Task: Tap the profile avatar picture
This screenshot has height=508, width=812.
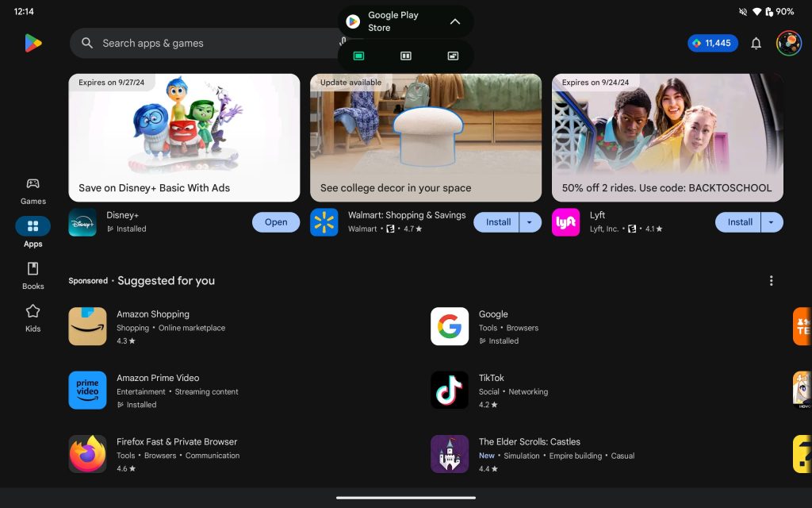Action: (788, 44)
